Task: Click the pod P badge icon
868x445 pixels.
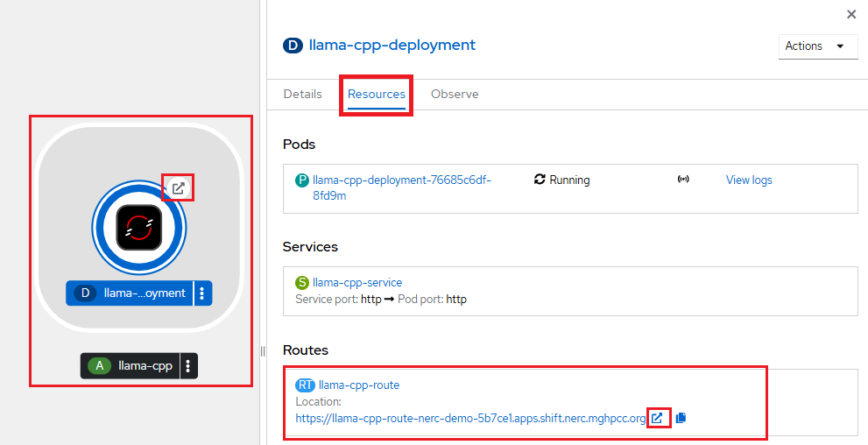Action: [302, 180]
